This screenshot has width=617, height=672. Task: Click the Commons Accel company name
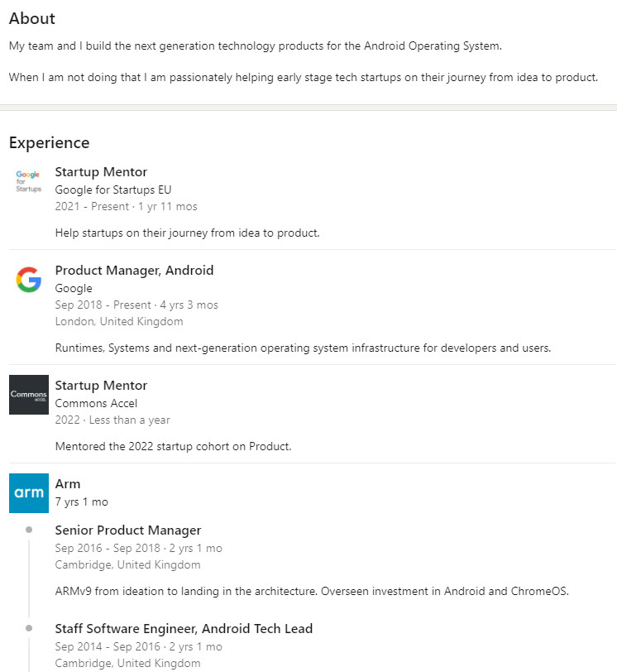point(96,403)
